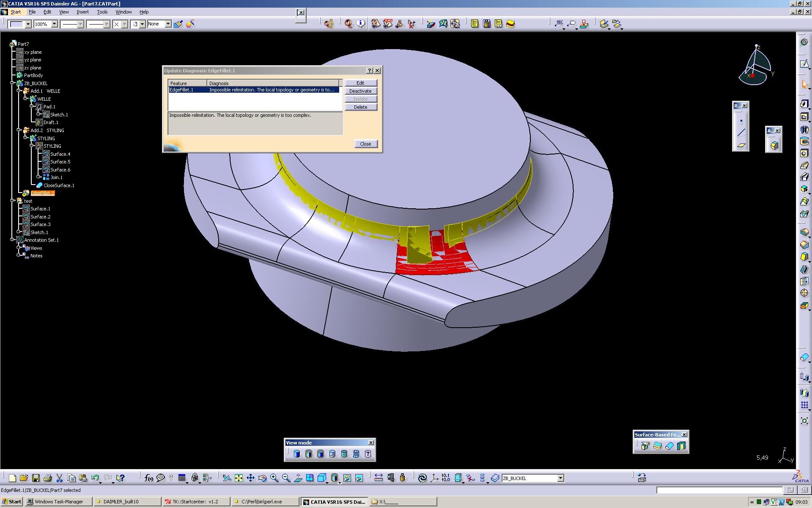Click the Zoom In magnifier icon
This screenshot has width=812, height=508.
coord(274,478)
